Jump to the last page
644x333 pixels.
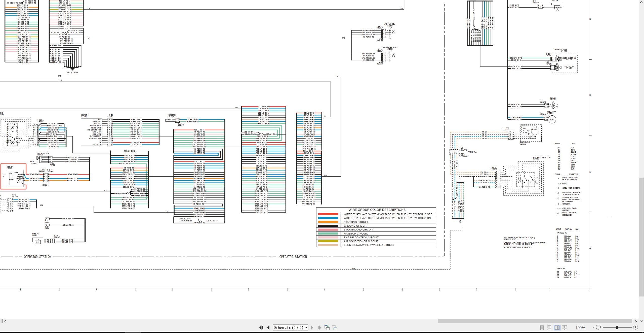tap(319, 327)
